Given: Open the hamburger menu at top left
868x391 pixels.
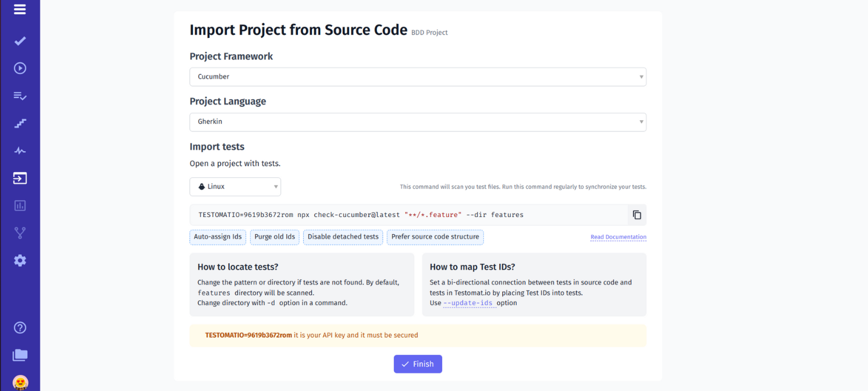Looking at the screenshot, I should (x=19, y=9).
